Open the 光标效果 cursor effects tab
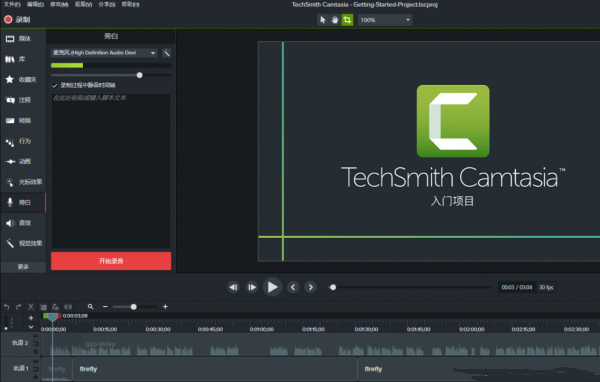This screenshot has height=382, width=600. (x=23, y=182)
